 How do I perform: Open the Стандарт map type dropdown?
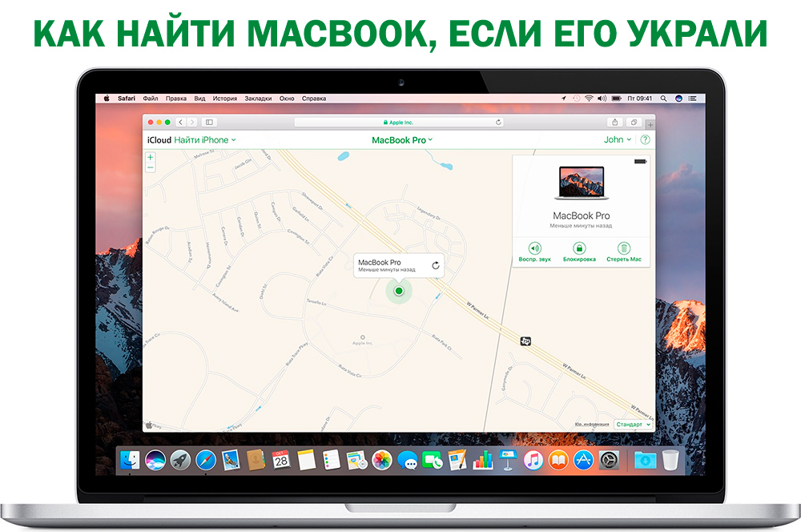point(634,424)
